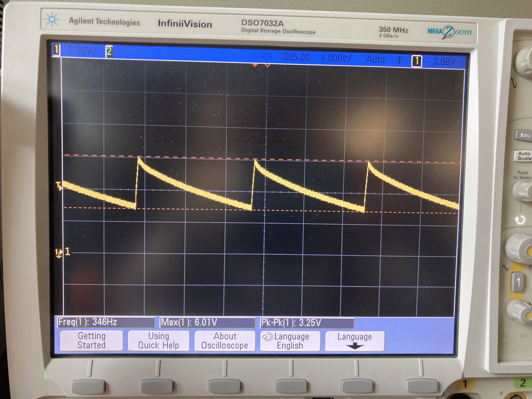Click the circular arrow back button
The height and width of the screenshot is (399, 532).
[x=520, y=220]
